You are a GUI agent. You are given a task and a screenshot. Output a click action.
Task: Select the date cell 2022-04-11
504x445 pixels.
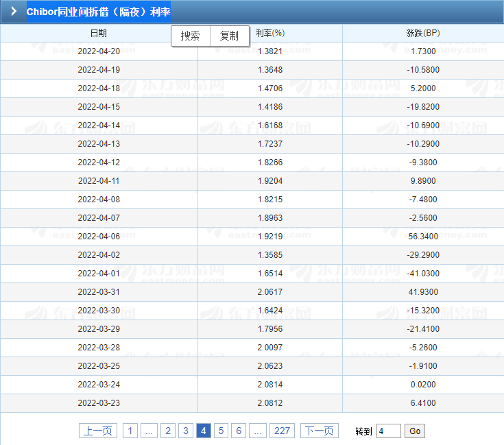99,181
